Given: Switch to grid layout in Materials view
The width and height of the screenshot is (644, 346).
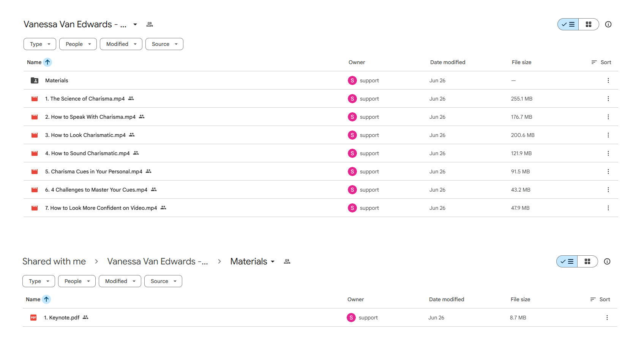Looking at the screenshot, I should coord(587,261).
